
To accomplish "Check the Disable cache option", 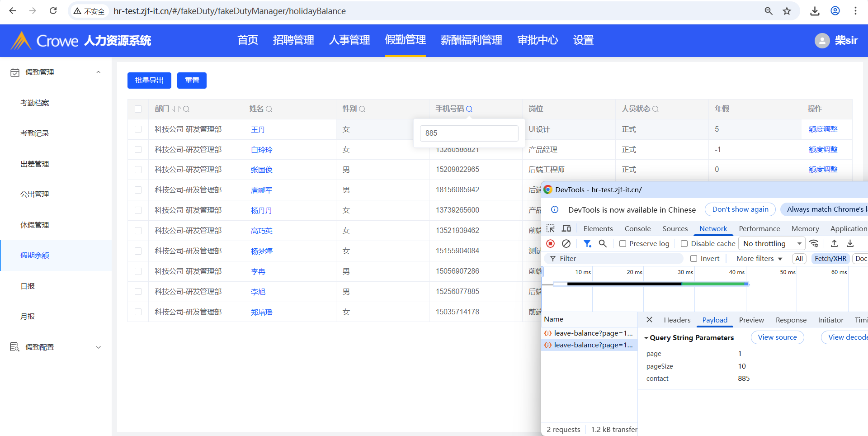I will (684, 244).
